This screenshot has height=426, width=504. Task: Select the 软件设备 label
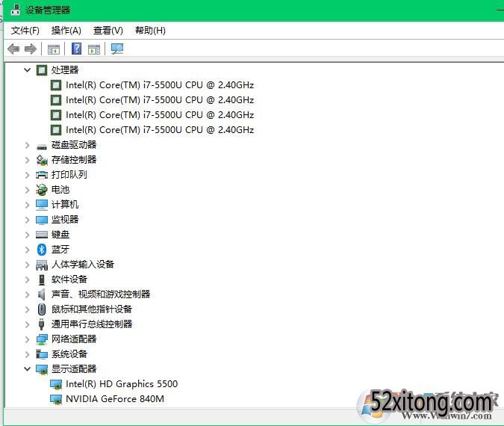point(69,280)
